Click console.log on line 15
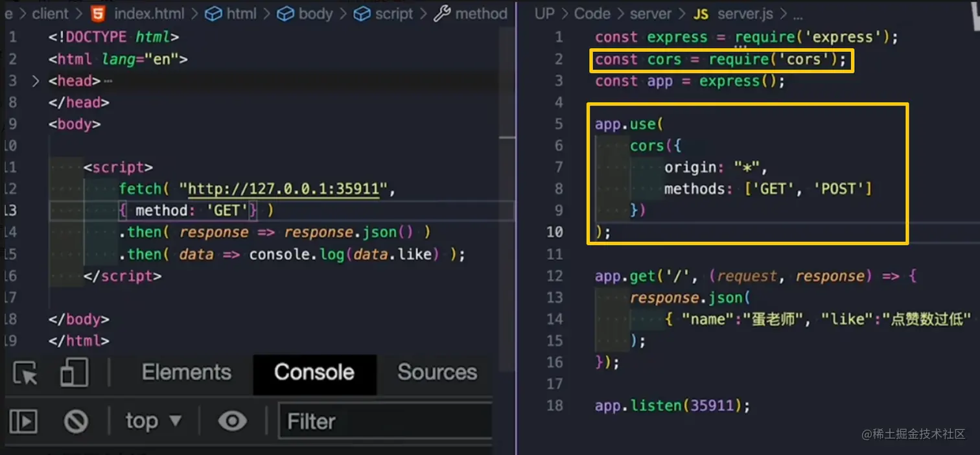Screen dimensions: 980x455 pyautogui.click(x=297, y=255)
